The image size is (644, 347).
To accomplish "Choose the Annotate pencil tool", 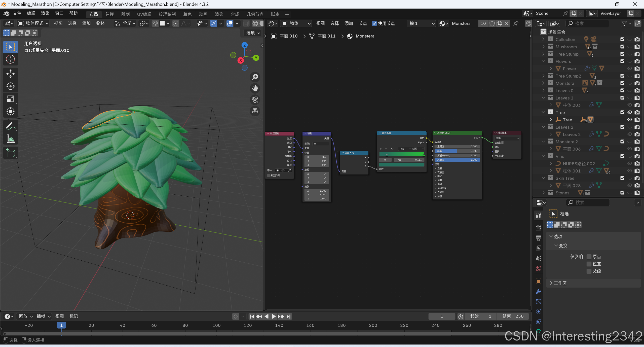I will click(10, 126).
